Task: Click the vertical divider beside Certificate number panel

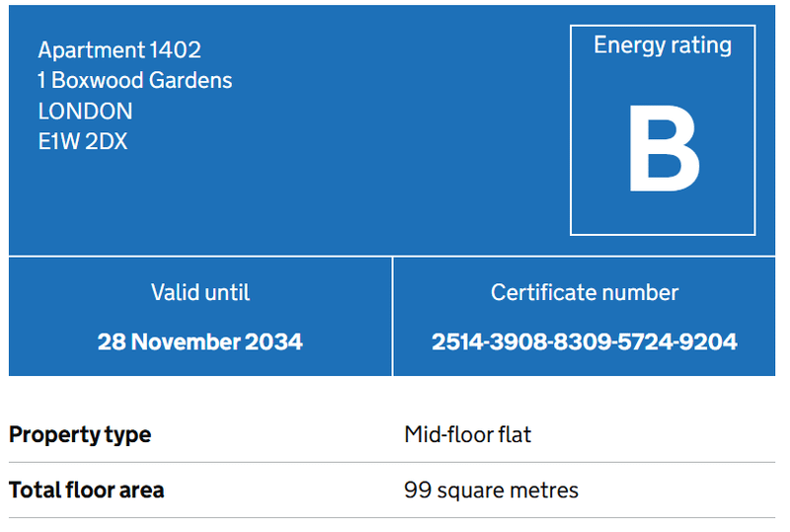Action: click(393, 316)
